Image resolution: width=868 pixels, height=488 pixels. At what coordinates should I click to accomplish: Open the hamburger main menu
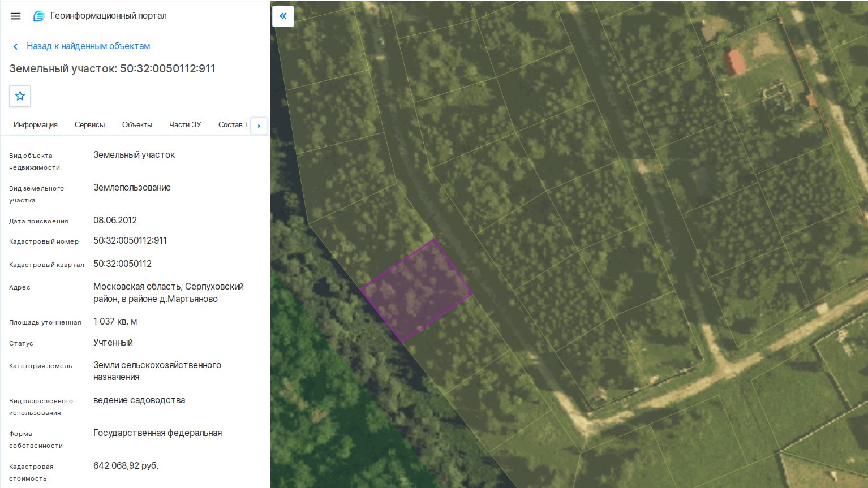tap(16, 16)
